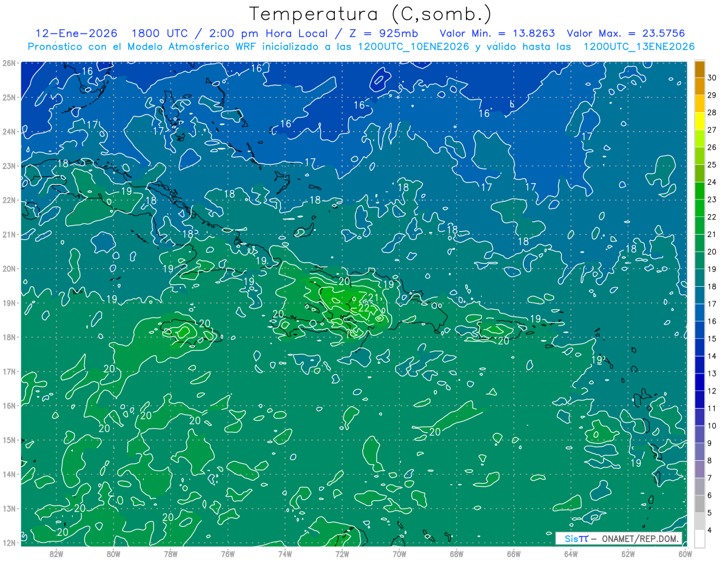The height and width of the screenshot is (562, 728).
Task: Click the "21N" latitude axis label
Action: tap(9, 234)
